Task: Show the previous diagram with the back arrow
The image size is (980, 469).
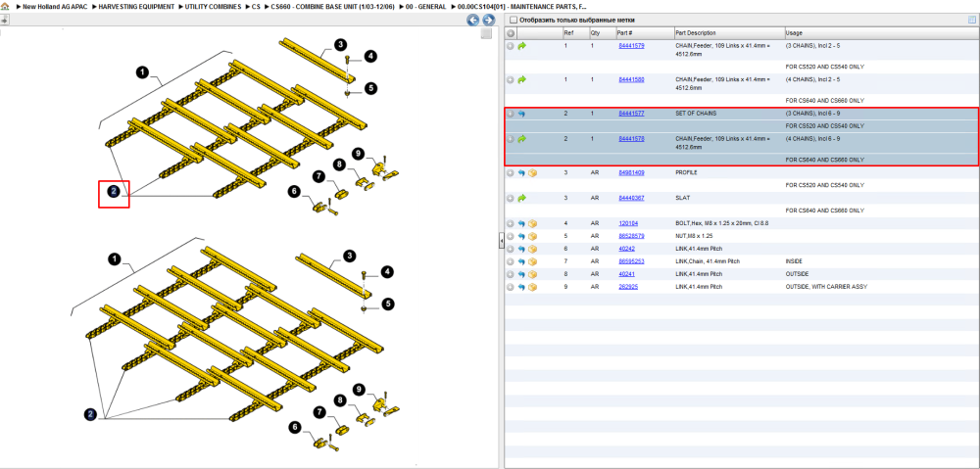Action: click(473, 20)
